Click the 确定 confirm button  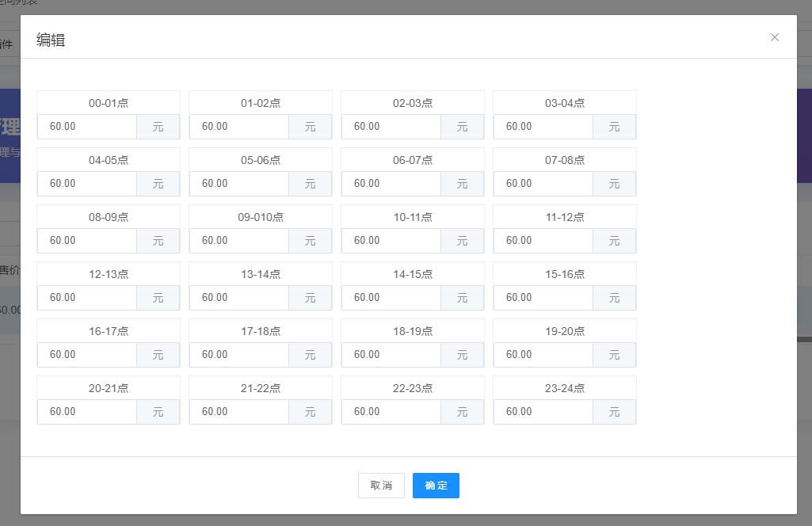436,486
